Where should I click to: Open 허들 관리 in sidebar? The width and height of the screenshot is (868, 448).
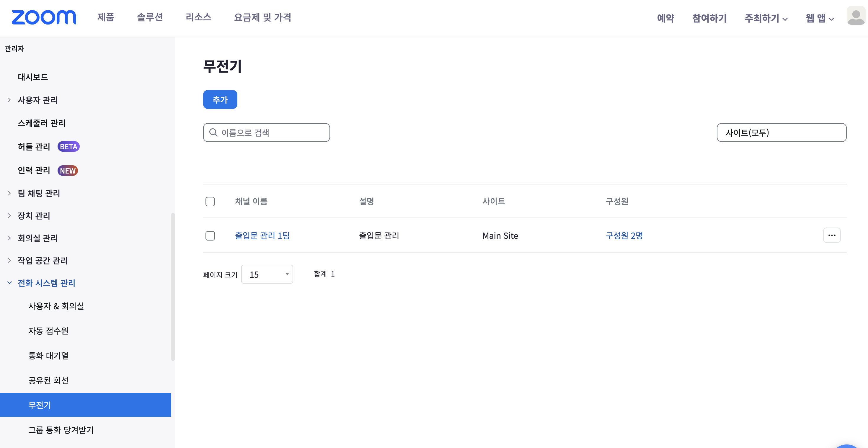tap(34, 146)
